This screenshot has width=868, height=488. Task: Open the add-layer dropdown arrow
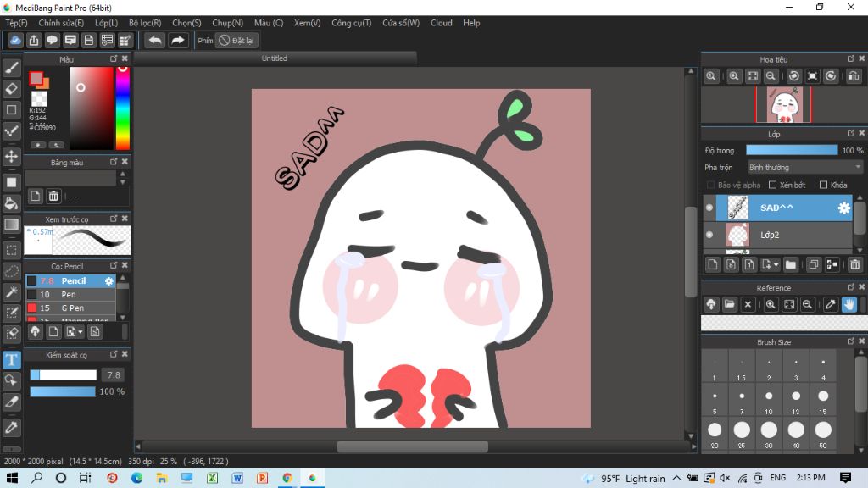pos(776,265)
